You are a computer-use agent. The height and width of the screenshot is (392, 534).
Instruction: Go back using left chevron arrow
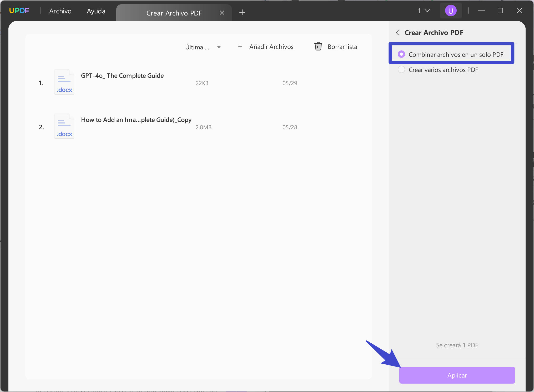[397, 33]
